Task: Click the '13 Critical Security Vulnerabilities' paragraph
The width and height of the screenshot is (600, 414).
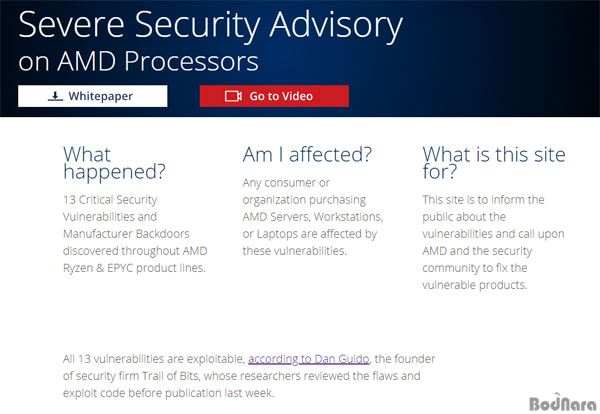Action: coord(135,234)
